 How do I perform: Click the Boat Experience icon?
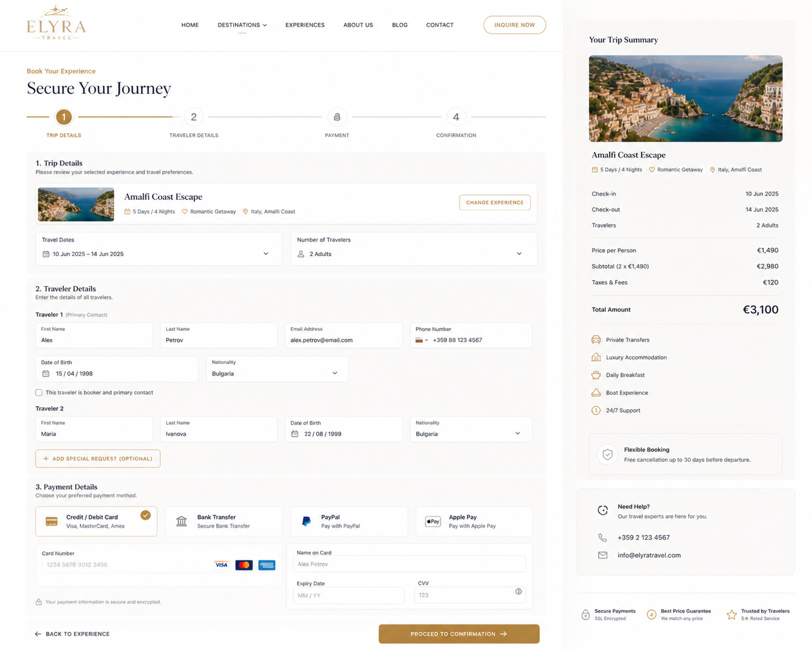point(596,393)
